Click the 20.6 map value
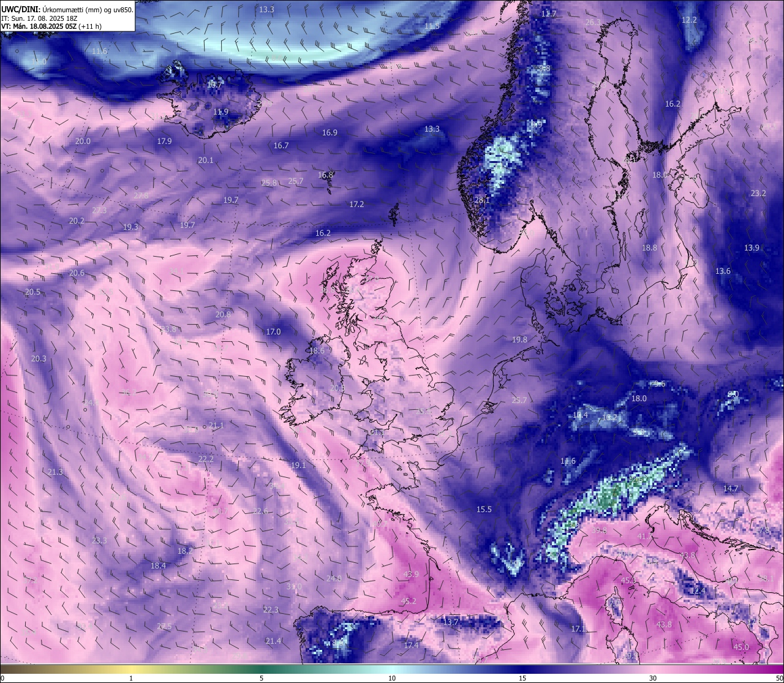The height and width of the screenshot is (683, 784). [x=77, y=273]
